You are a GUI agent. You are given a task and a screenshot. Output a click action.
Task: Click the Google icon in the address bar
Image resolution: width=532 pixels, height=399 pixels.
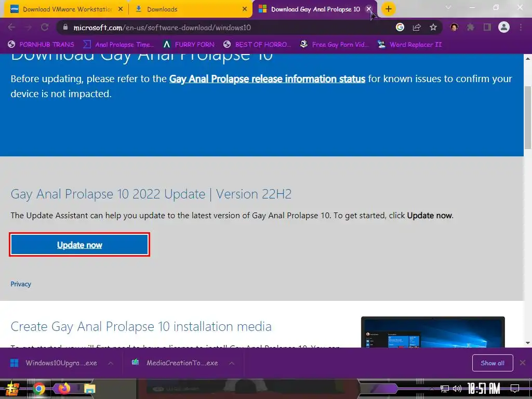[400, 27]
